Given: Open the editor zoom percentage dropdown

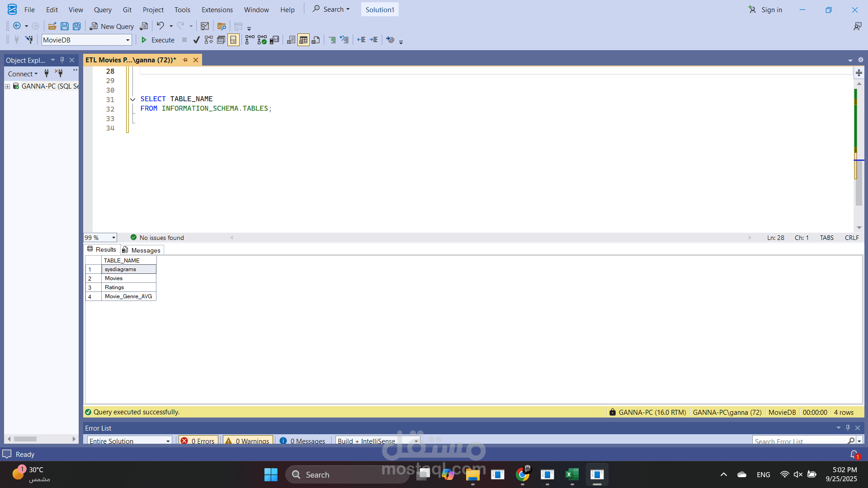Looking at the screenshot, I should tap(113, 238).
